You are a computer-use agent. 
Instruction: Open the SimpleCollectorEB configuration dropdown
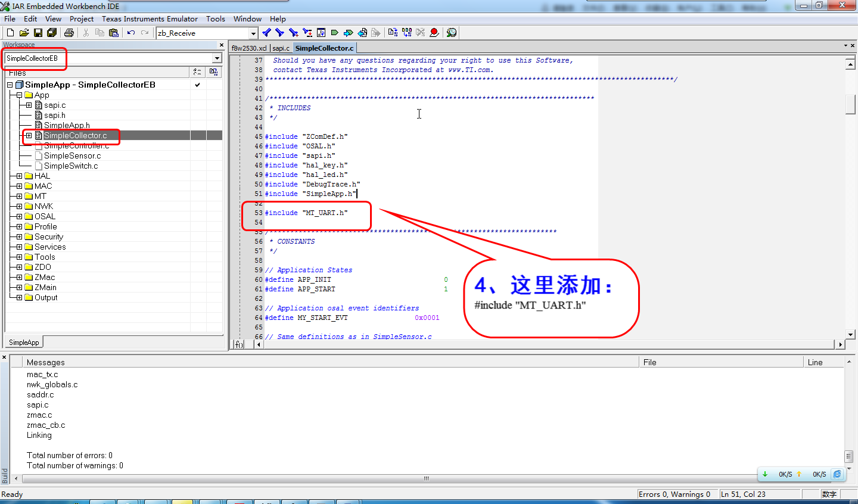(x=217, y=58)
